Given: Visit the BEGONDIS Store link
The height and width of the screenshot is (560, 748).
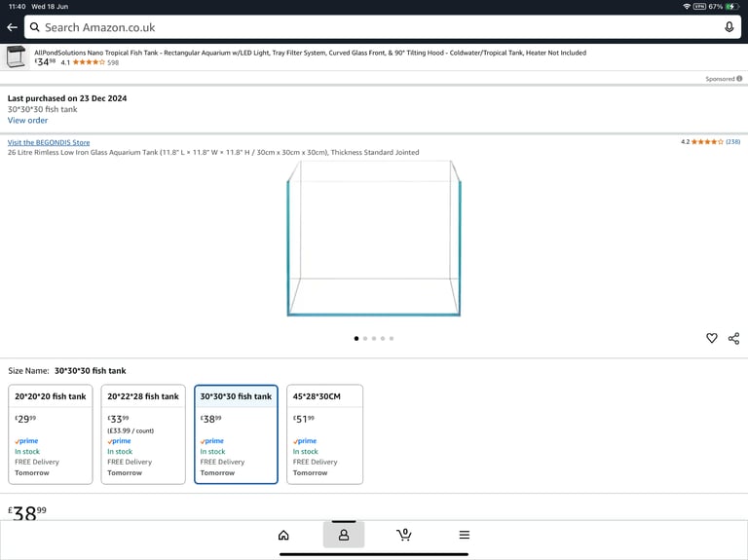Looking at the screenshot, I should point(49,142).
